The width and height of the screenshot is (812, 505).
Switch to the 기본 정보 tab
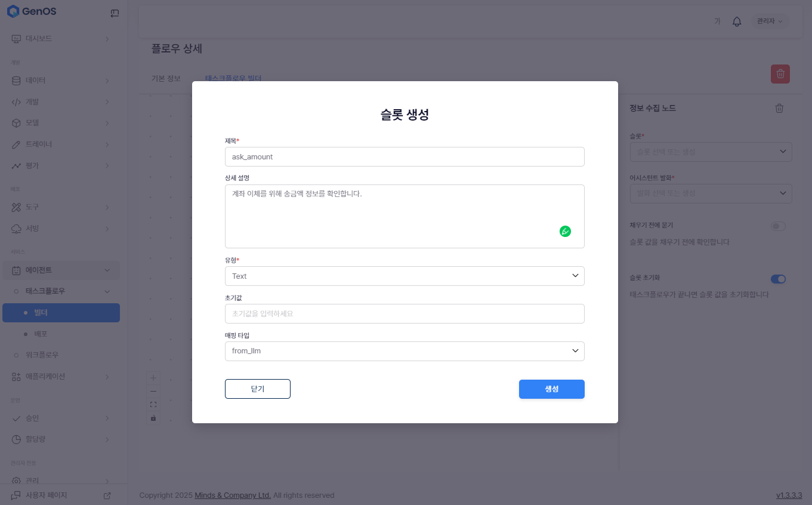click(x=166, y=78)
